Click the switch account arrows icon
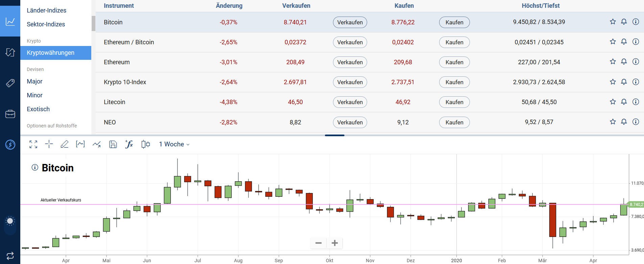 point(10,255)
